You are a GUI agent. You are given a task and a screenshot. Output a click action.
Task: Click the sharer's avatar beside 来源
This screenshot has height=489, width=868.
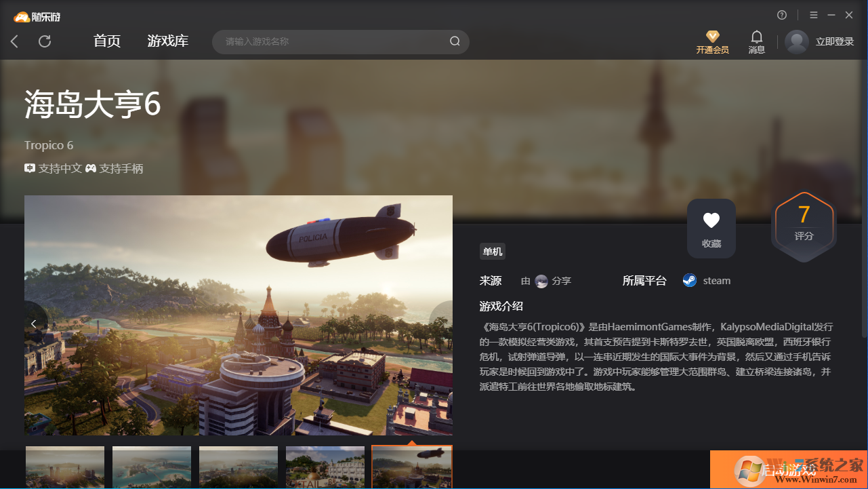coord(541,281)
